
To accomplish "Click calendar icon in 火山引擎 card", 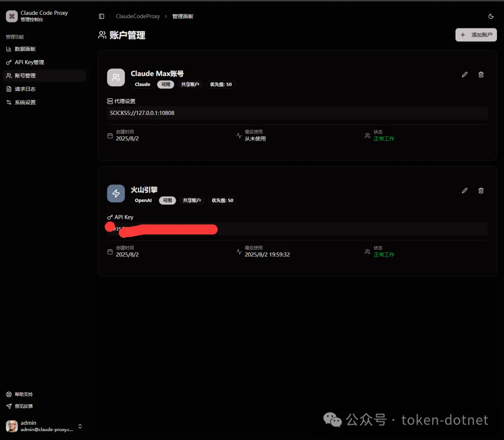I will click(x=110, y=251).
